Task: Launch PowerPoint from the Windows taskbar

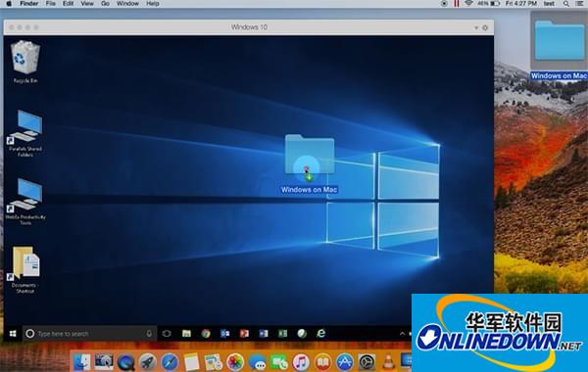Action: 244,334
